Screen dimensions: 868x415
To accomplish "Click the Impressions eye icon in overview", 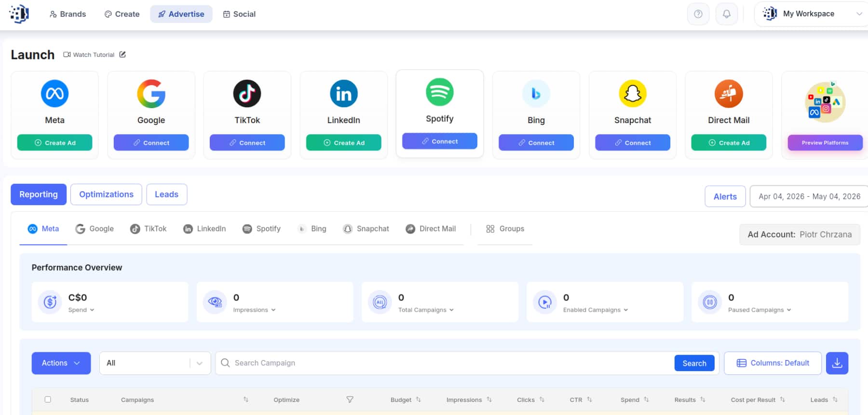I will pyautogui.click(x=215, y=302).
